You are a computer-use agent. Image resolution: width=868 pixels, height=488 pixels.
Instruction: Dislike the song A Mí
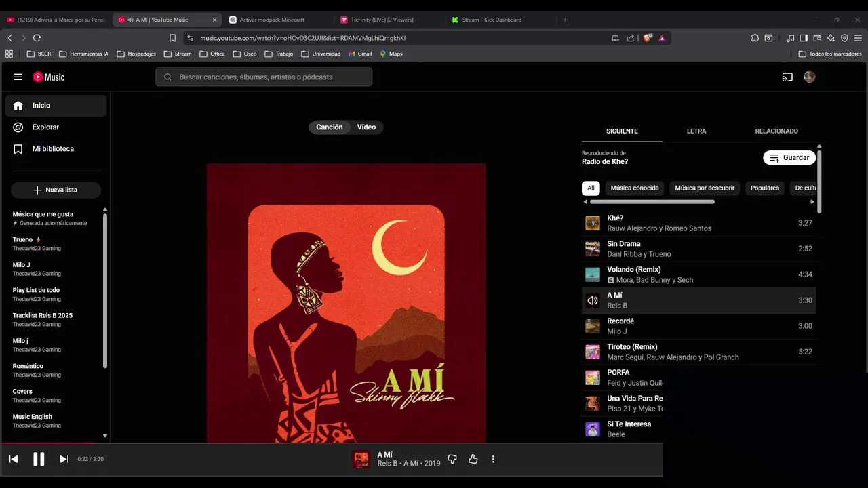point(452,459)
